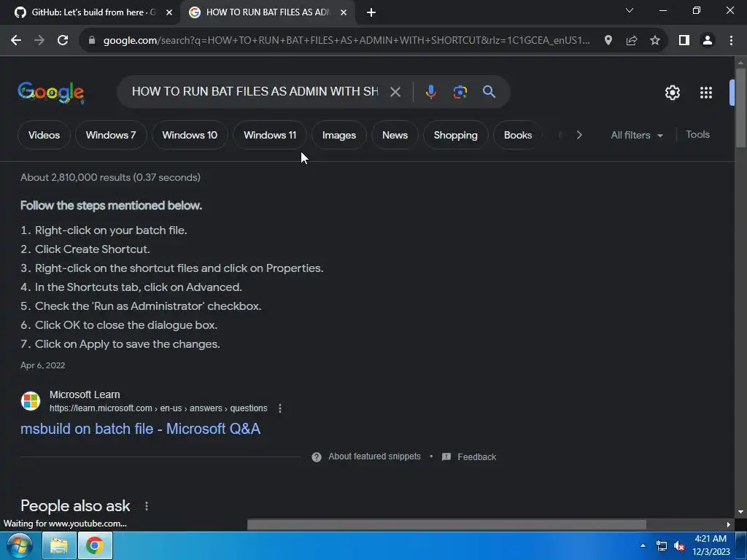Open the Windows Start menu
The width and height of the screenshot is (747, 560).
pyautogui.click(x=20, y=545)
